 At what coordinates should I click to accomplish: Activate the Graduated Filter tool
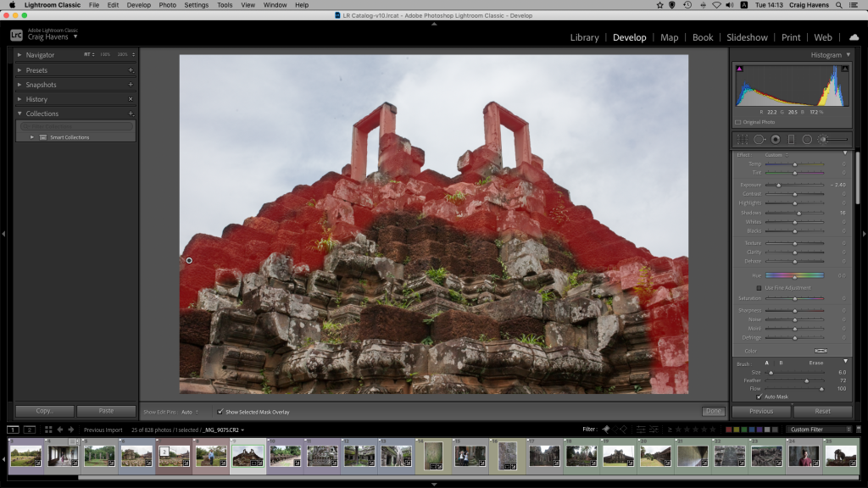click(791, 139)
